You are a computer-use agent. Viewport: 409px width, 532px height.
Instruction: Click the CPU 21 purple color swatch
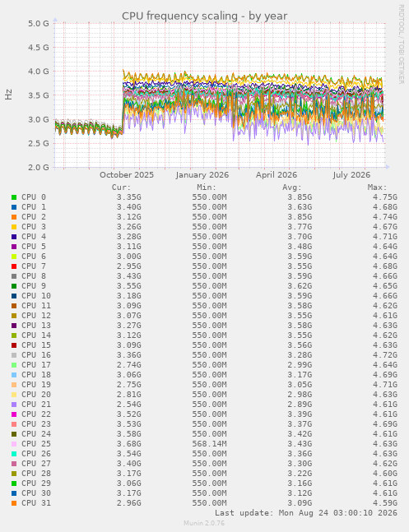[14, 404]
